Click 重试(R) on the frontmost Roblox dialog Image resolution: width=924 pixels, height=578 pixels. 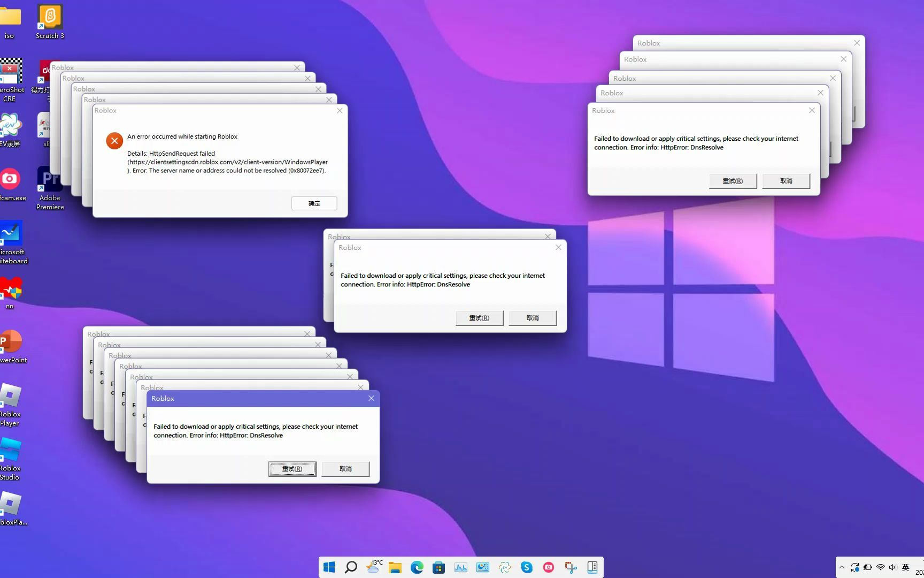[292, 468]
